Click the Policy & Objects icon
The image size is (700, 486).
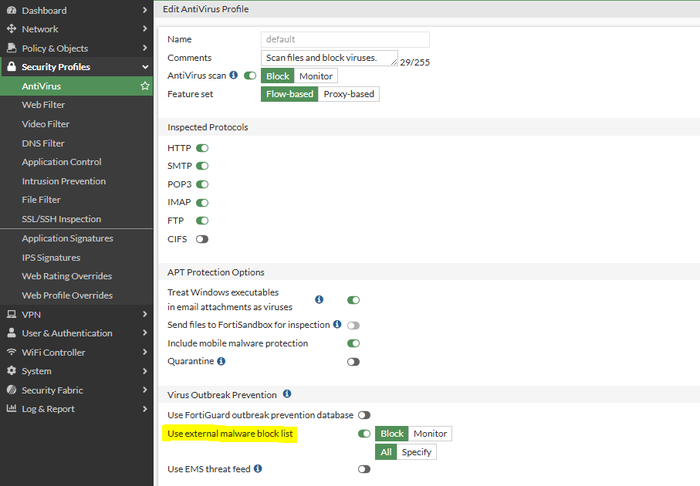point(12,48)
